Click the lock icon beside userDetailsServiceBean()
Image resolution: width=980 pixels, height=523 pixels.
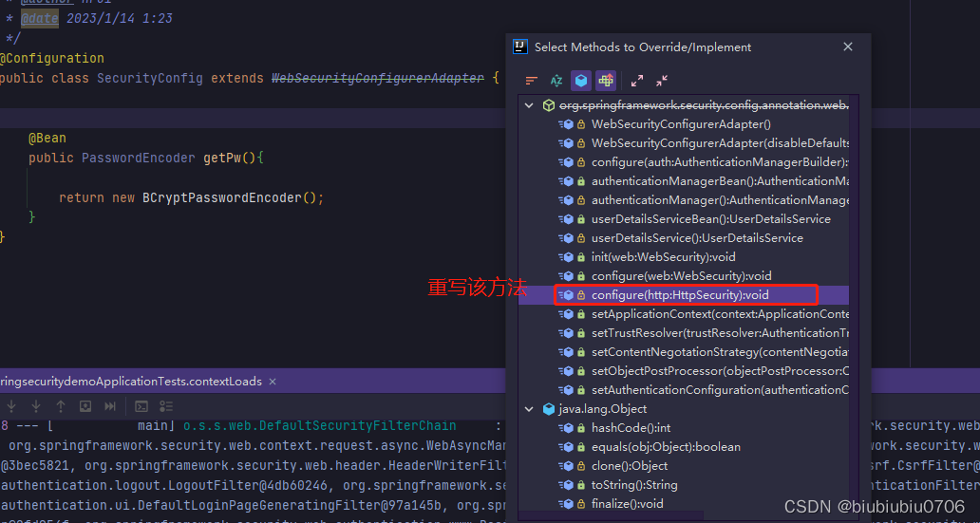[580, 219]
